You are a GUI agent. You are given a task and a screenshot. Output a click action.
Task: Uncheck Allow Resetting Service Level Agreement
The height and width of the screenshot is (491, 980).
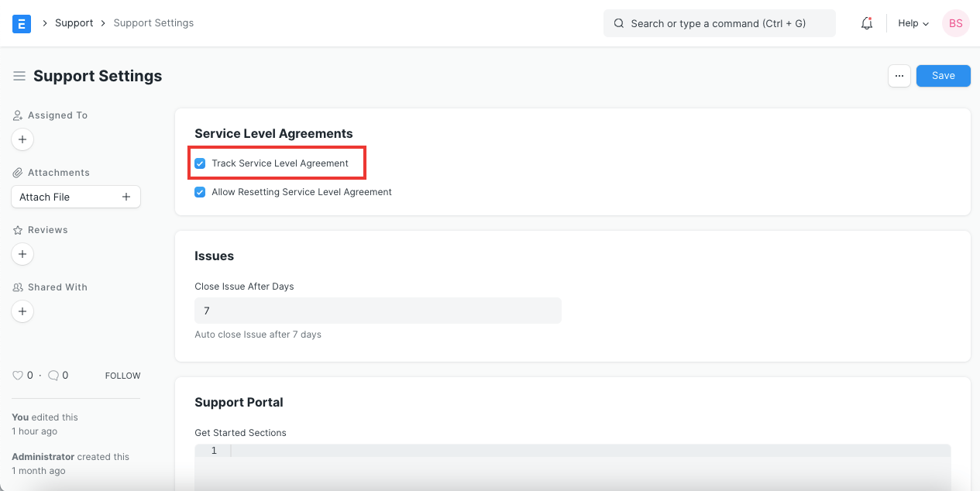click(x=200, y=191)
